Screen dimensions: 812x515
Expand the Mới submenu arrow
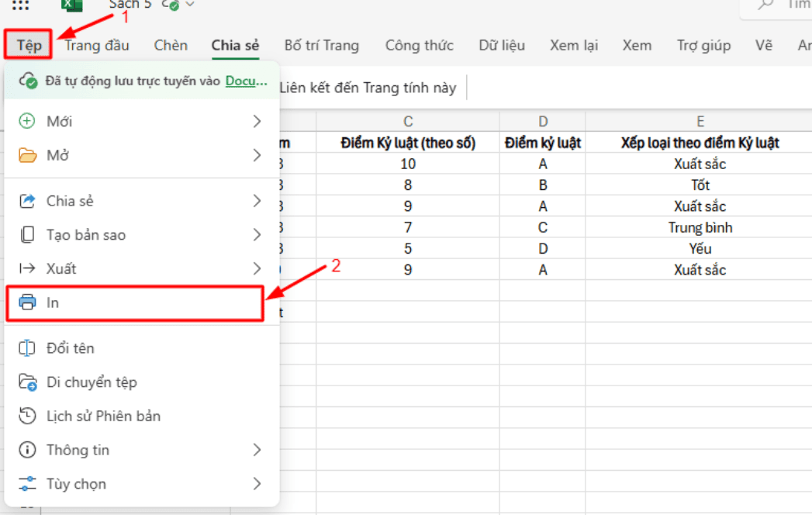(x=257, y=121)
